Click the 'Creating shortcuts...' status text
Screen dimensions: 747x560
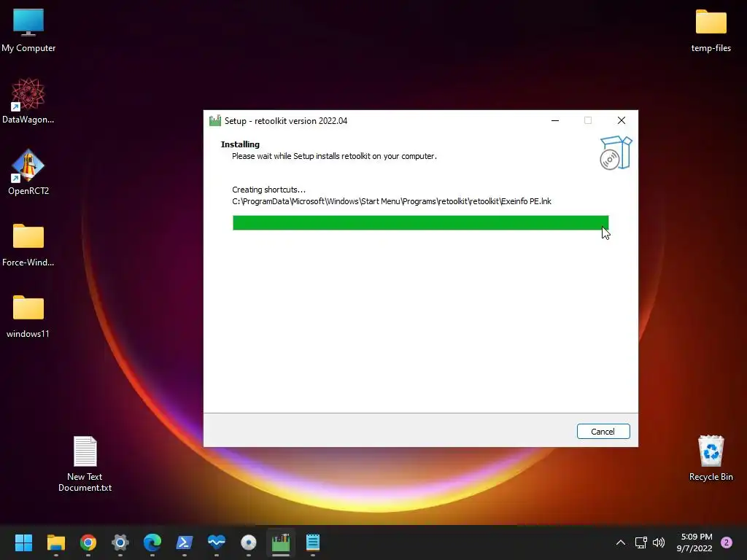pos(268,190)
